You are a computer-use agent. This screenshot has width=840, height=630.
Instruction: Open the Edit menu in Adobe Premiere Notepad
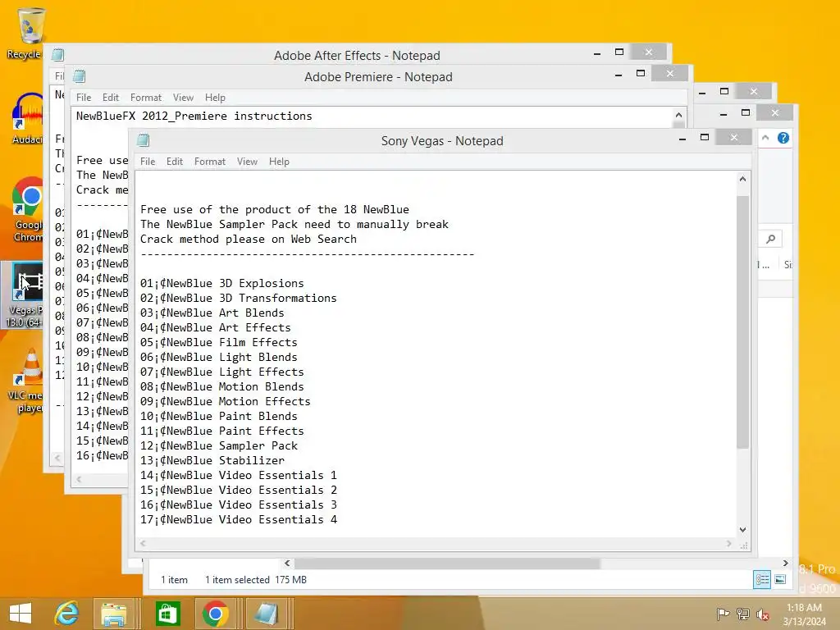[x=111, y=98]
